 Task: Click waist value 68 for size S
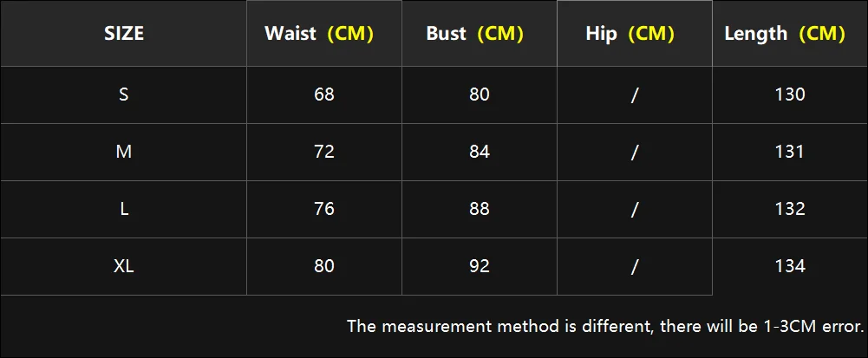[324, 95]
